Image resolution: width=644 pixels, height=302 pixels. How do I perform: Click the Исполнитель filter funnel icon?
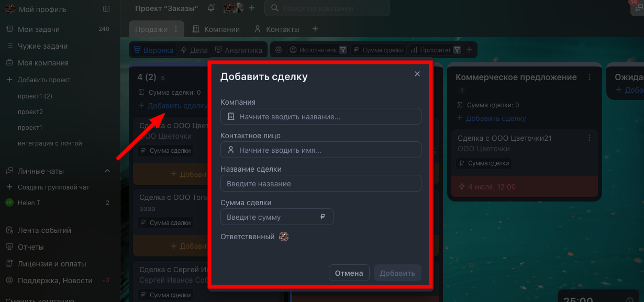click(x=343, y=50)
